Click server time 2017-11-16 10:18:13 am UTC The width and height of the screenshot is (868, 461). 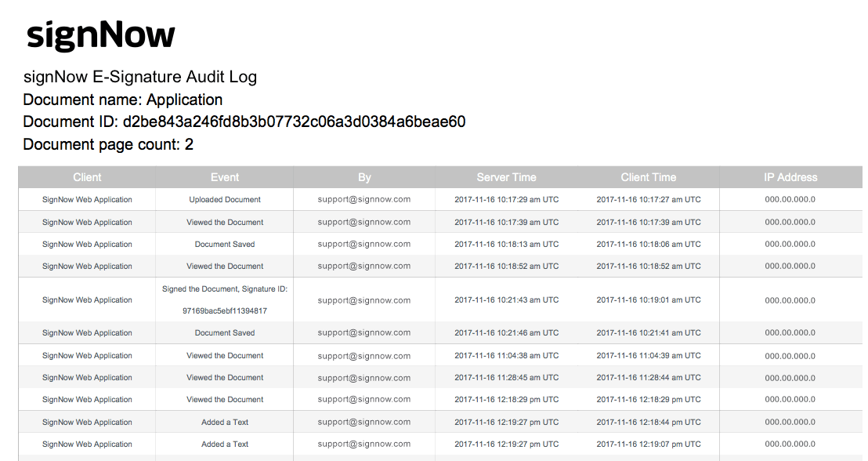coord(507,244)
